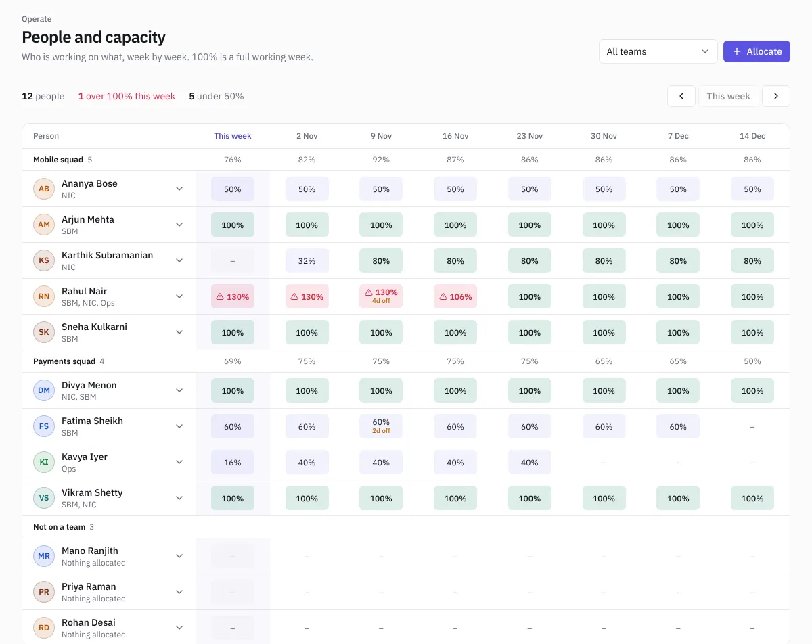The height and width of the screenshot is (644, 812).
Task: Expand Sneha Kulkarni's row chevron
Action: (x=179, y=332)
